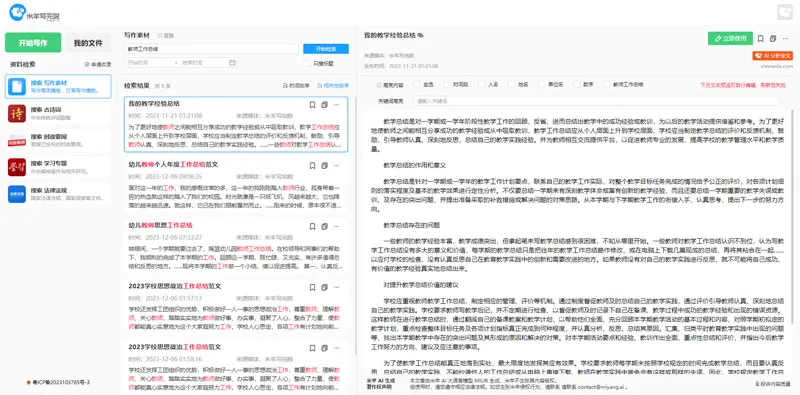Switch to the 我的文件 tab

88,43
